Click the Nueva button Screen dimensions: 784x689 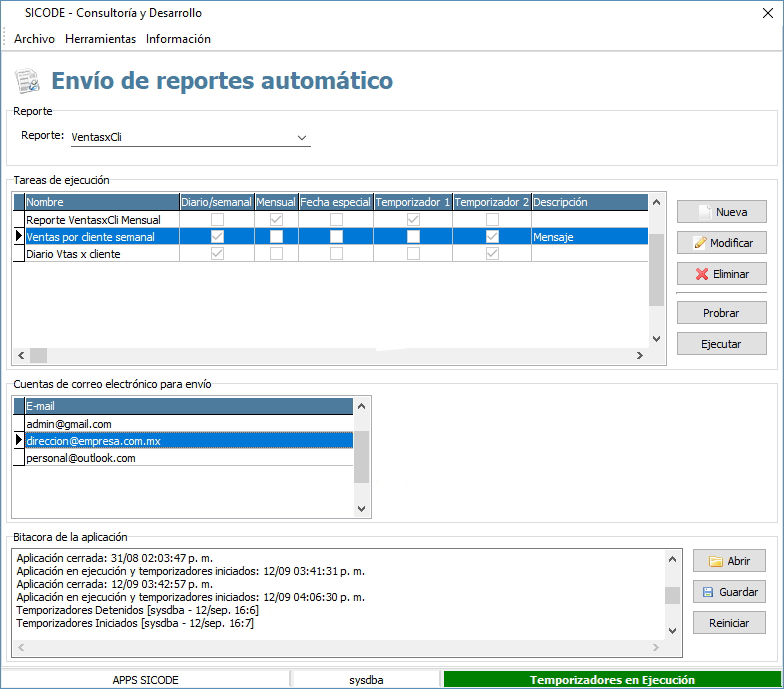[722, 212]
